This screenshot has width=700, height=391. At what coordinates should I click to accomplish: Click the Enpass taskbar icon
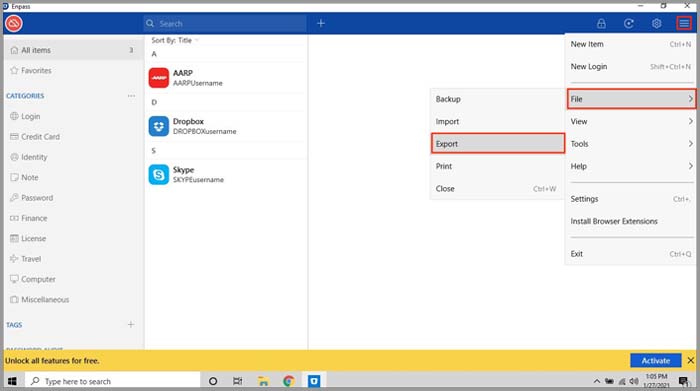[314, 381]
